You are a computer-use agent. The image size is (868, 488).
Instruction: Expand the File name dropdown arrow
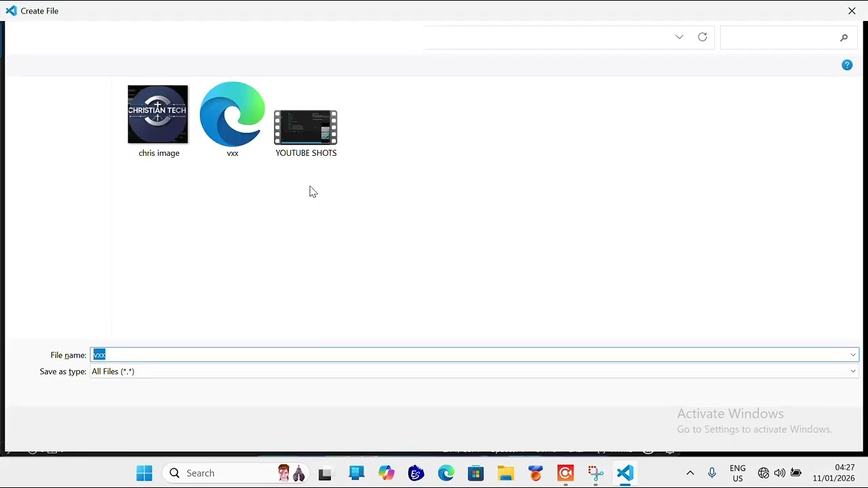point(853,355)
